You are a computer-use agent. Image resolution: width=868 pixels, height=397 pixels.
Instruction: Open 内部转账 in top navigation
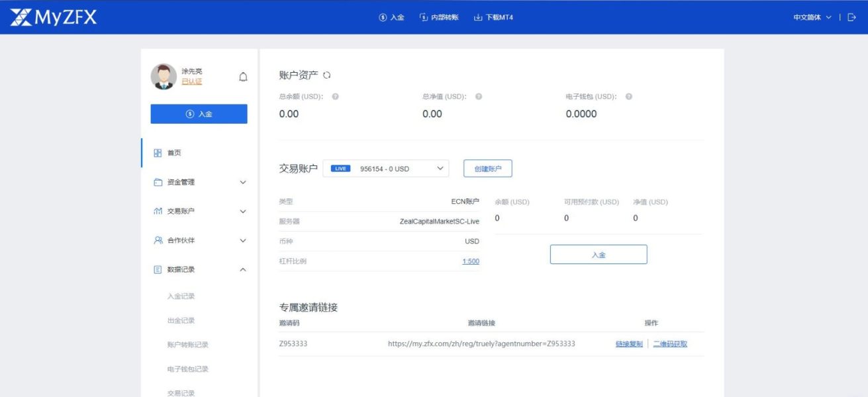click(x=439, y=17)
